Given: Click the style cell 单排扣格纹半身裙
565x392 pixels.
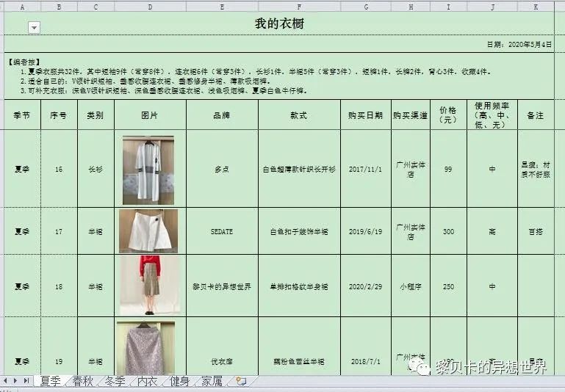Looking at the screenshot, I should tap(300, 286).
